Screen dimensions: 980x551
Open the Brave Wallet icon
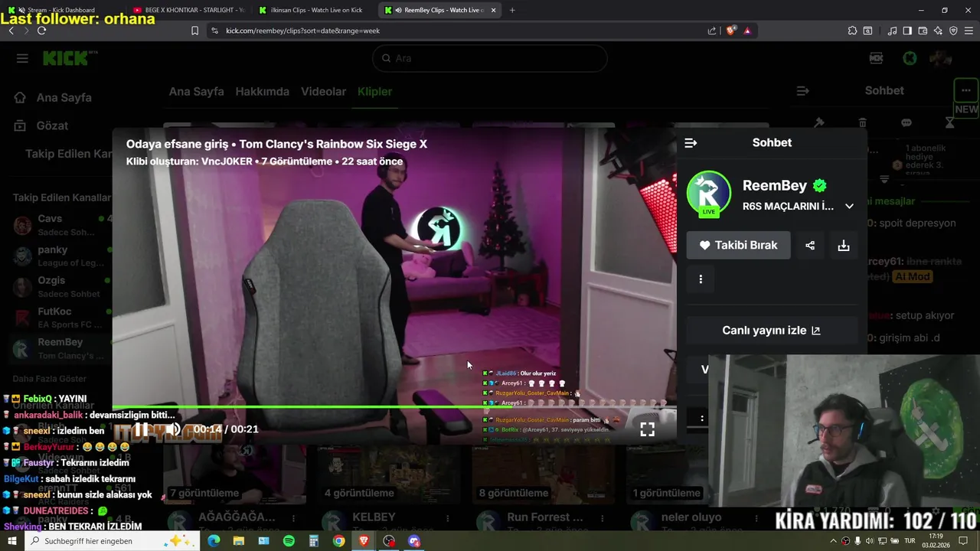[x=923, y=31]
